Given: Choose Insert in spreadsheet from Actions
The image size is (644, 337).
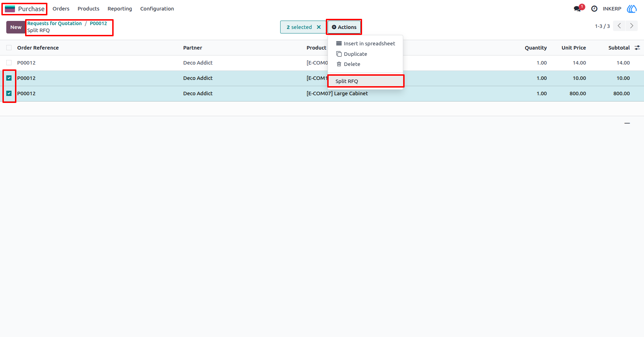Looking at the screenshot, I should click(366, 44).
